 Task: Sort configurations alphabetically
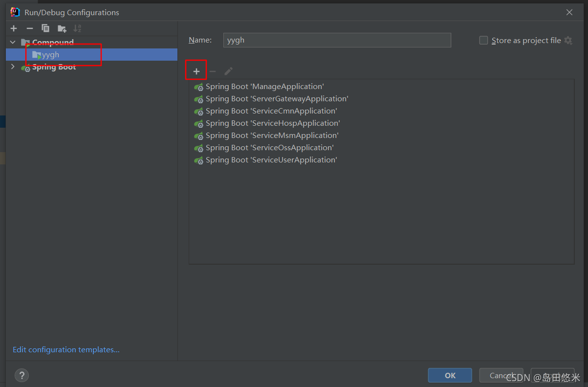(77, 28)
